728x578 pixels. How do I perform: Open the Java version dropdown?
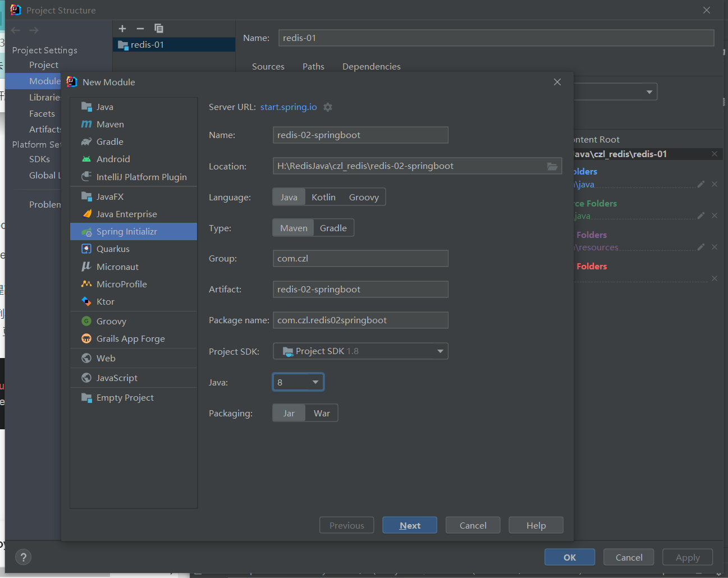coord(298,382)
